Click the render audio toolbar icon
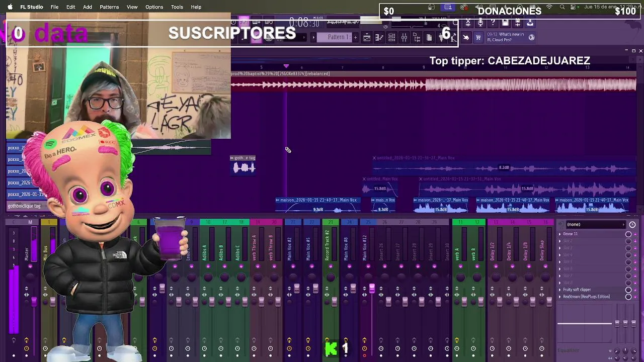Image resolution: width=644 pixels, height=362 pixels. pos(517,23)
